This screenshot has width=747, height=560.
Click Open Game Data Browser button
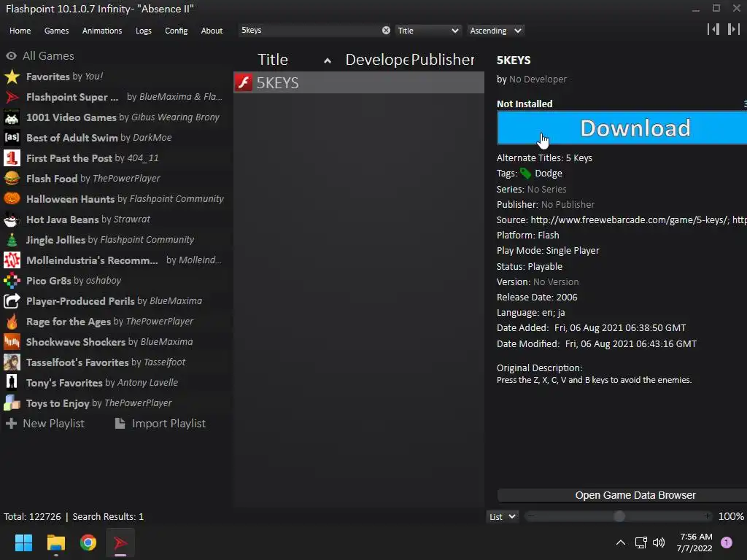click(622, 495)
